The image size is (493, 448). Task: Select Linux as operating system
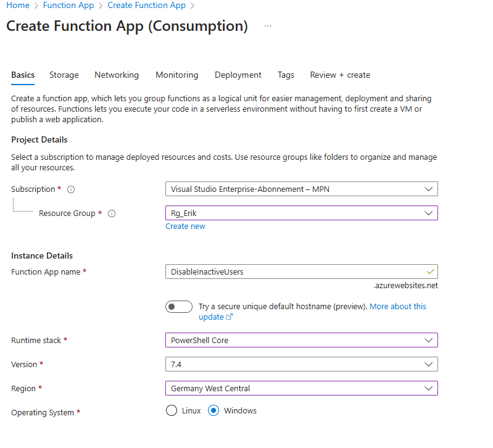pyautogui.click(x=172, y=411)
